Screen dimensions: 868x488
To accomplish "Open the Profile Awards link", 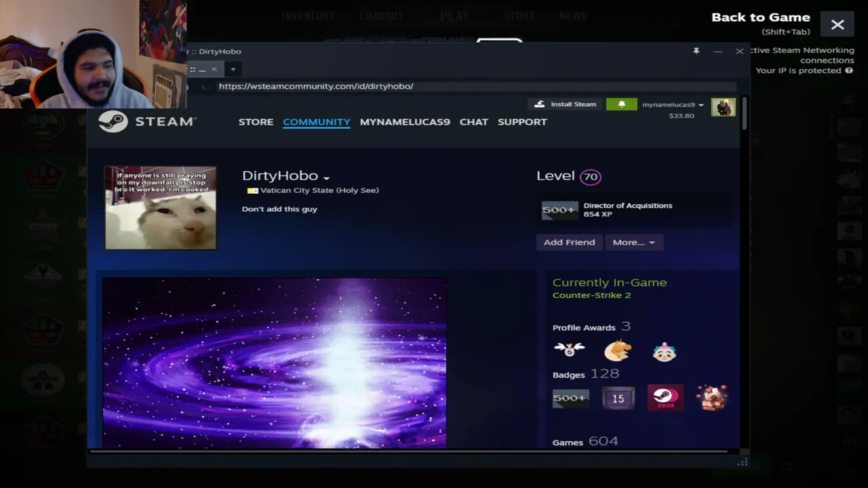I will point(591,327).
